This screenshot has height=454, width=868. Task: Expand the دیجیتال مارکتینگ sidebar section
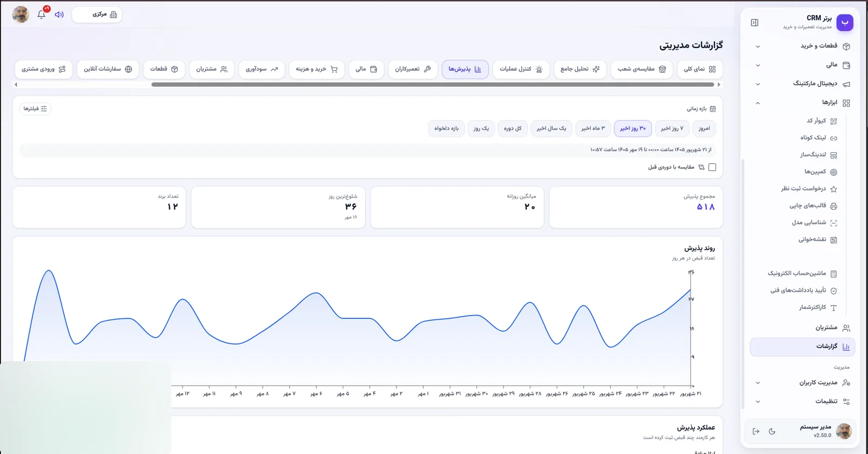802,84
